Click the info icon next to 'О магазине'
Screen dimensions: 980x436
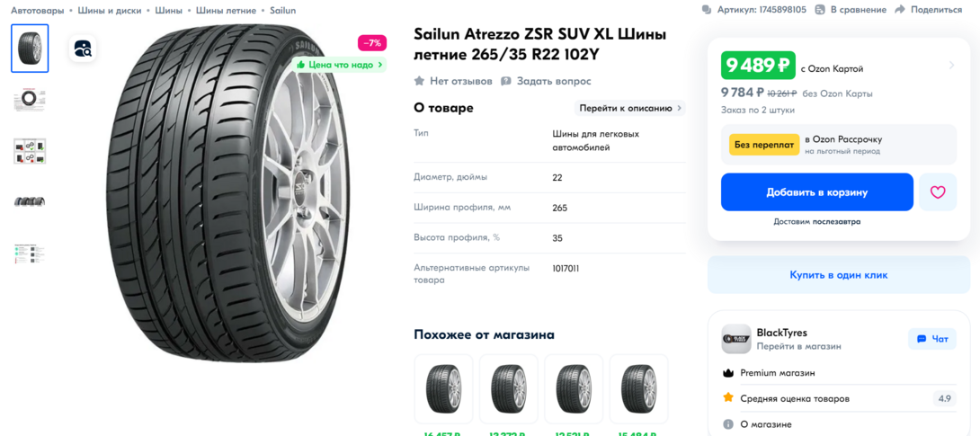727,424
